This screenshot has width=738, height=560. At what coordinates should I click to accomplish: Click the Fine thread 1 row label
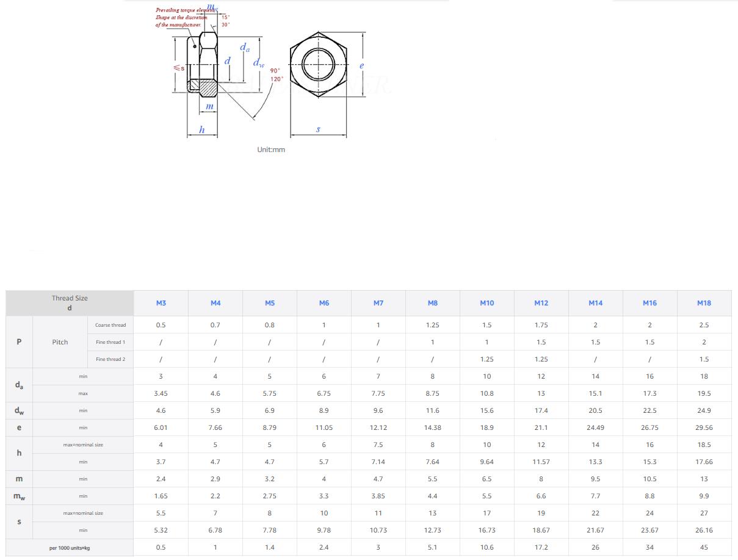point(110,342)
